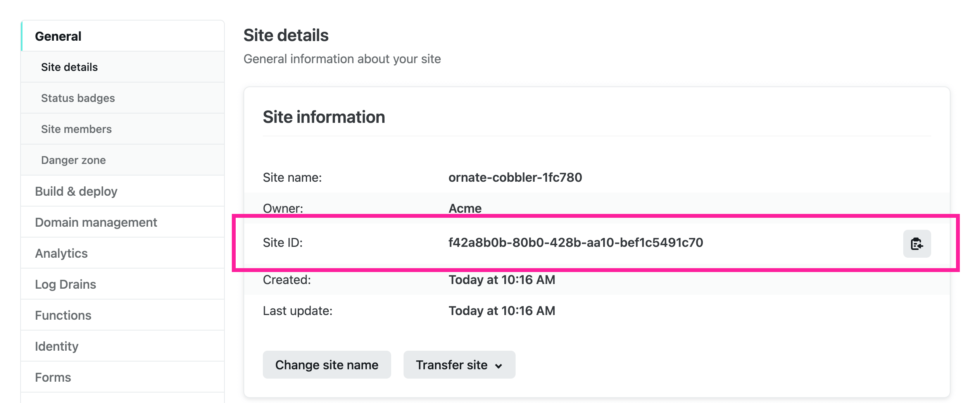
Task: Copy the Site ID to clipboard
Action: click(916, 244)
